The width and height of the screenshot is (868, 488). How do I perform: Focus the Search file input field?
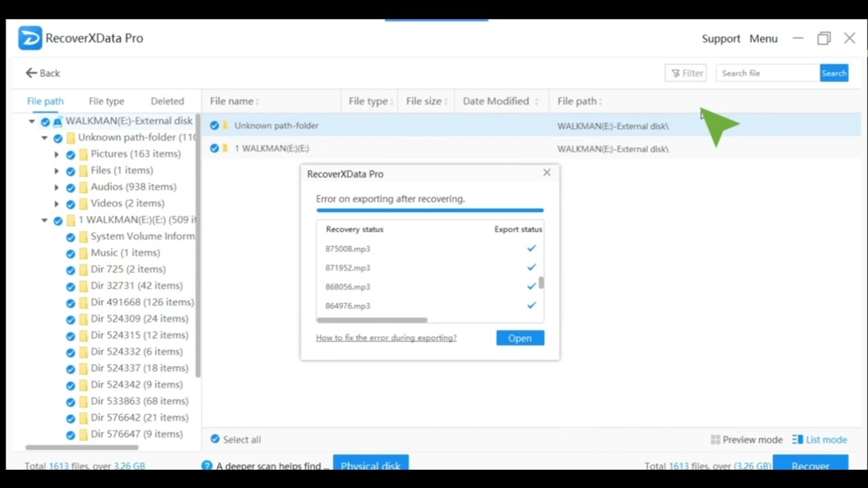coord(768,73)
